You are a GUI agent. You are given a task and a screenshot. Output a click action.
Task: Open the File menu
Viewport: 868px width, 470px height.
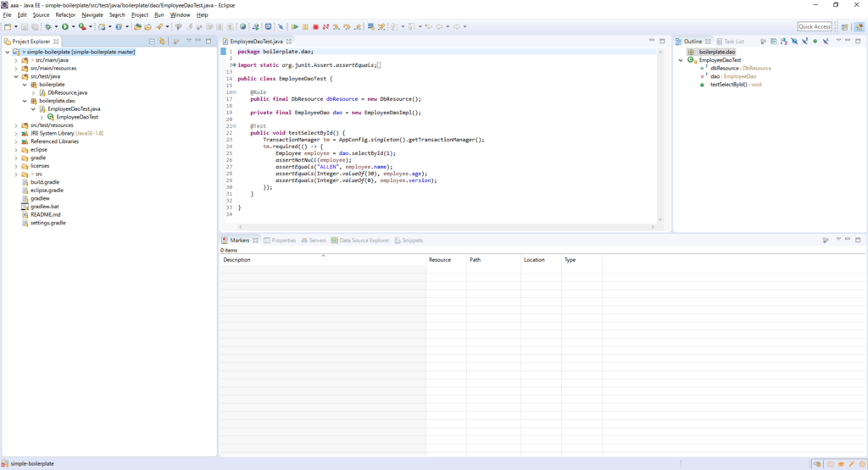pyautogui.click(x=7, y=15)
